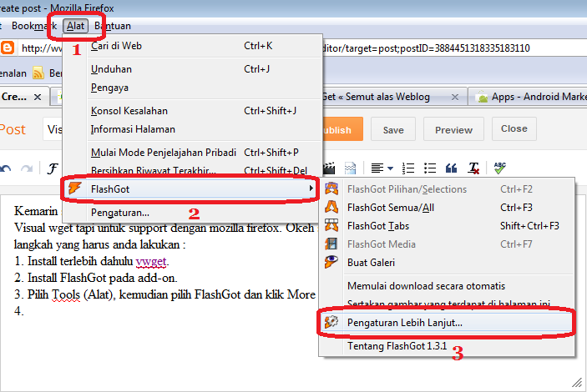Close the Cre... tab
The width and height of the screenshot is (587, 392).
(x=37, y=98)
